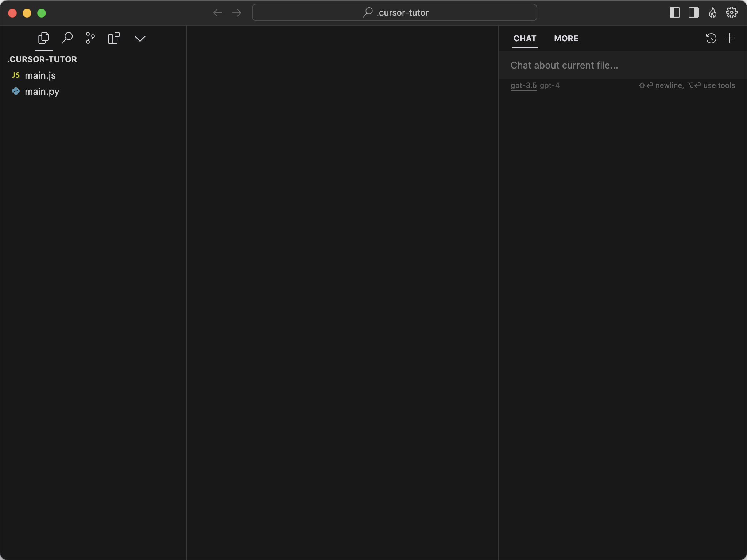Switch to the CHAT tab
747x560 pixels.
coord(525,38)
